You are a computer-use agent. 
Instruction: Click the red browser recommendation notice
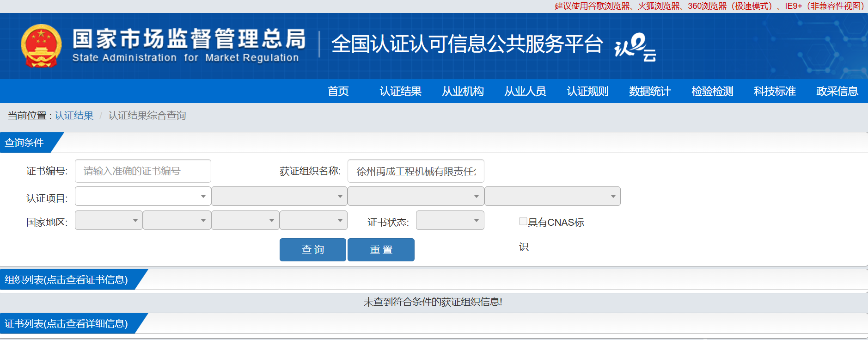(709, 6)
